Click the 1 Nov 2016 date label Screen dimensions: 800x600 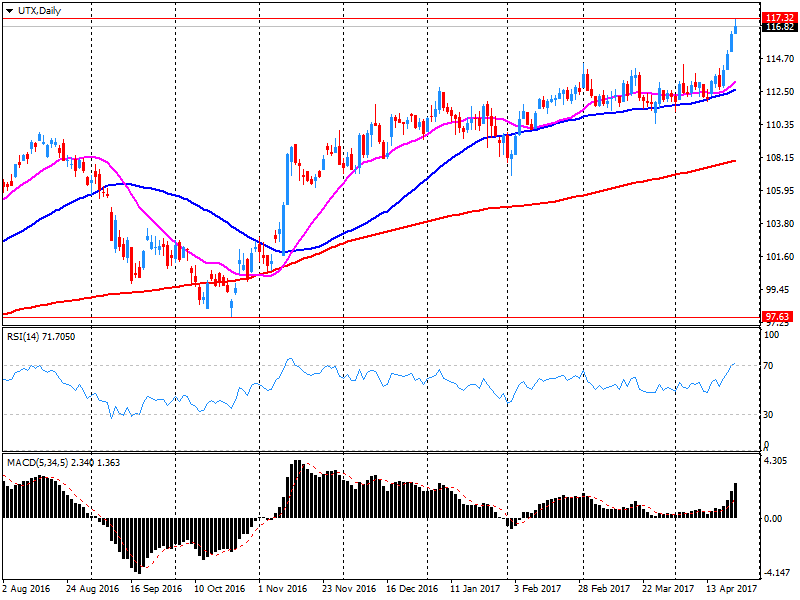click(283, 589)
